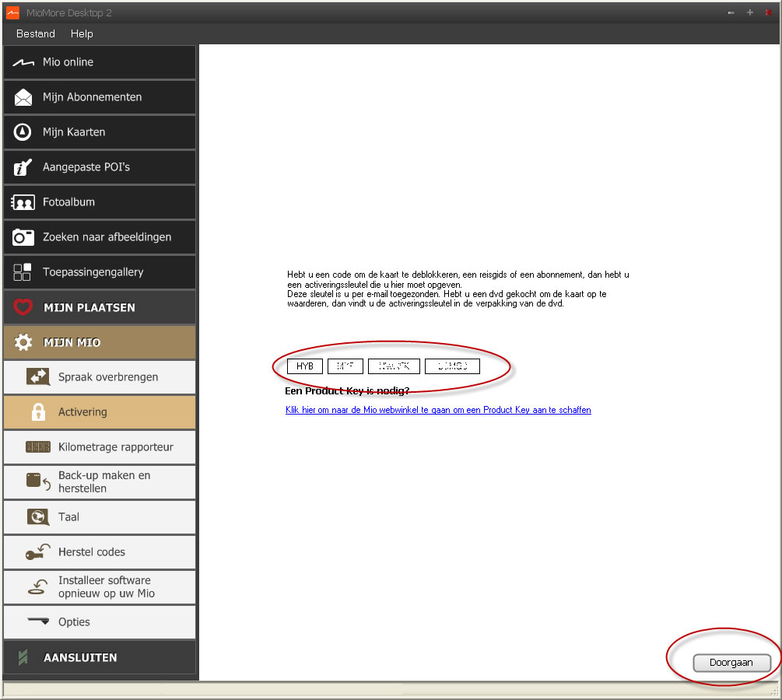Open the Mijn Abonnementen section

100,97
